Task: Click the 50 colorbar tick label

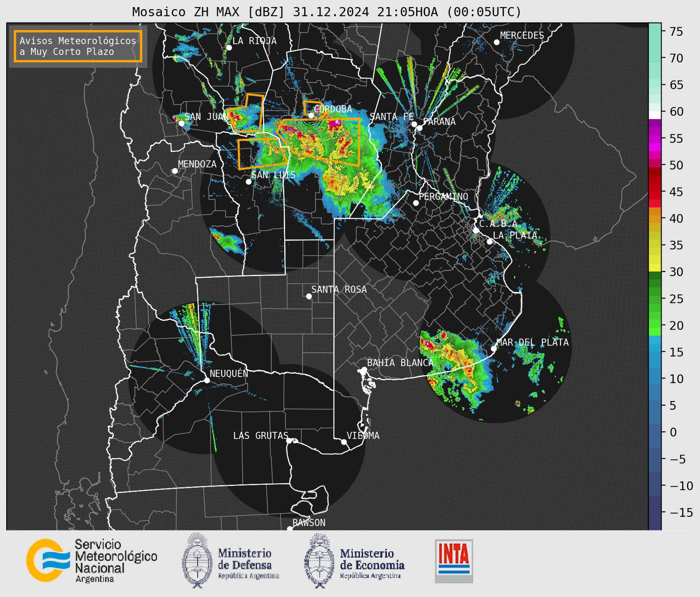Action: point(676,165)
